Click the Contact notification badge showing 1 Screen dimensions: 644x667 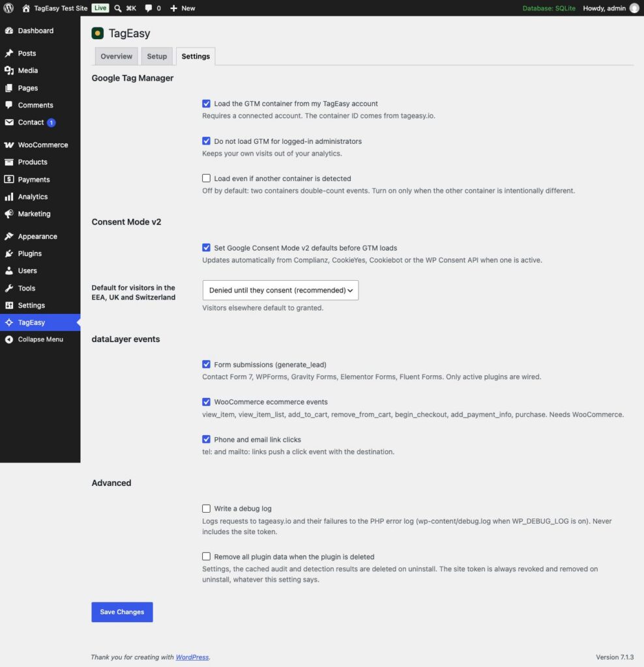tap(51, 122)
